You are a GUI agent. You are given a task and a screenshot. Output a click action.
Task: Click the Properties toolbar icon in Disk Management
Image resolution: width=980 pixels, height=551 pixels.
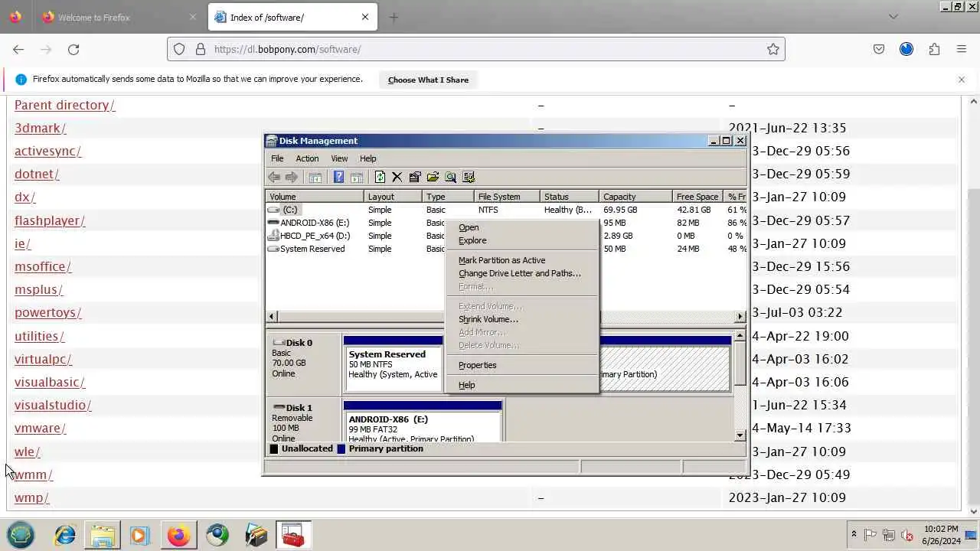[x=415, y=177]
